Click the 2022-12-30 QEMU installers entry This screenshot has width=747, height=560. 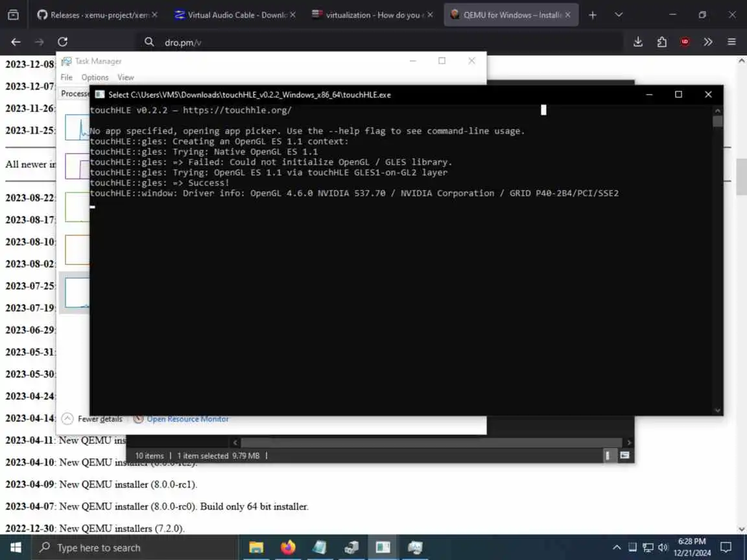pos(95,528)
